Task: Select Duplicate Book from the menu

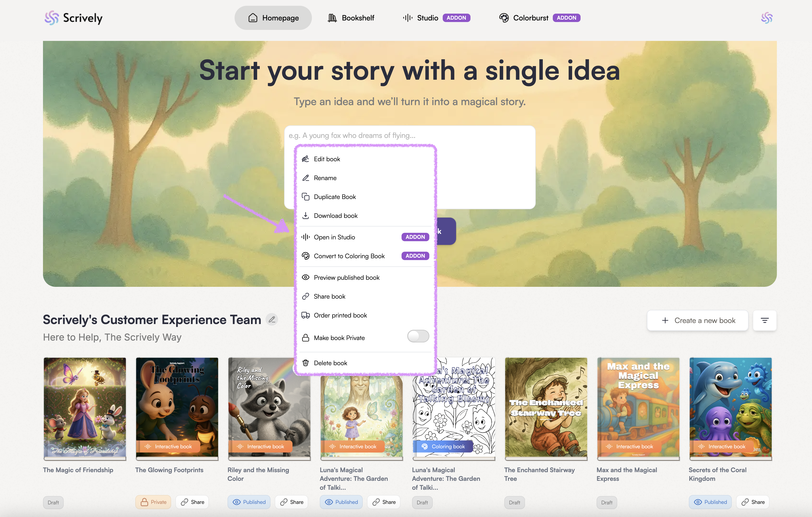Action: point(334,197)
